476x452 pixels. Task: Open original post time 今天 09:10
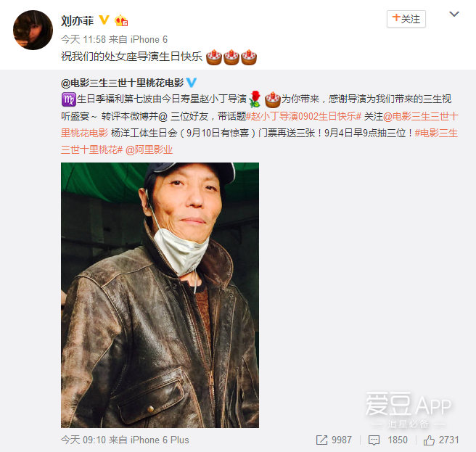[83, 440]
